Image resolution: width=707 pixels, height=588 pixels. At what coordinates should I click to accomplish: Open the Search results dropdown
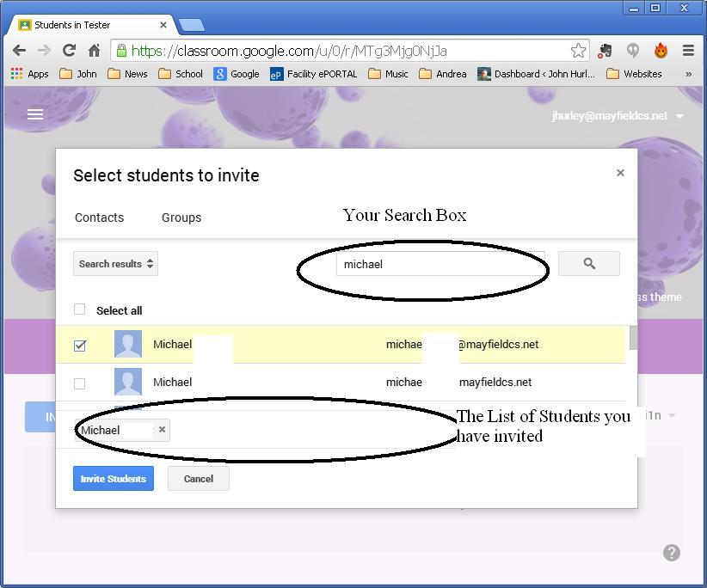tap(115, 264)
